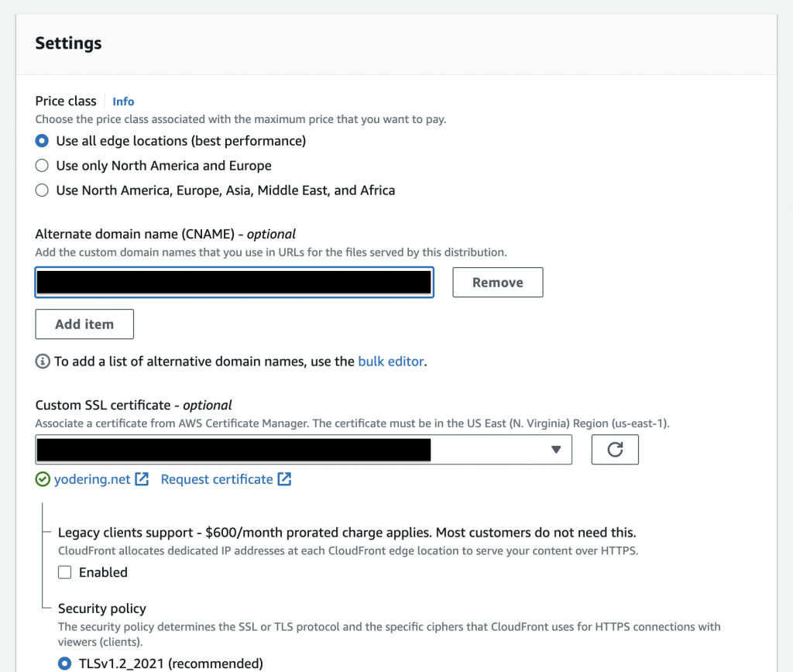Screen dimensions: 793x672
Task: Click the external link icon after yodering.net
Action: [x=142, y=479]
